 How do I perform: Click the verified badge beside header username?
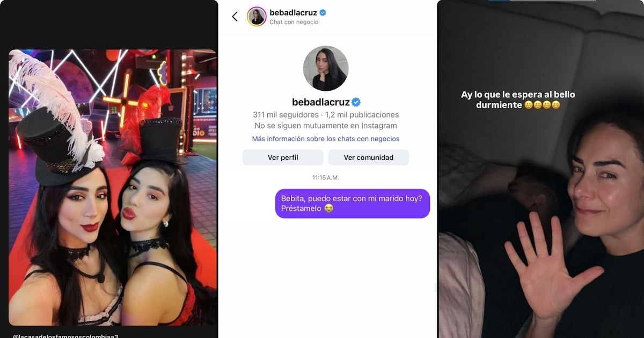(323, 12)
